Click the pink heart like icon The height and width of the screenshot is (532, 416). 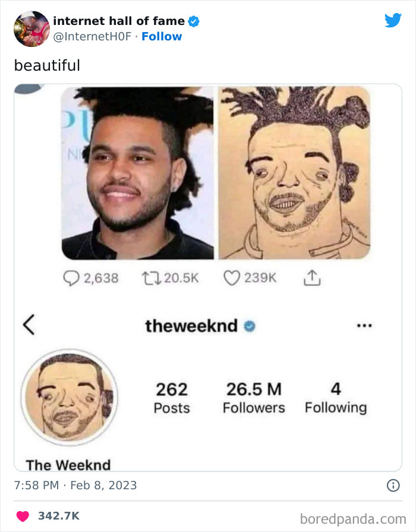pyautogui.click(x=23, y=516)
